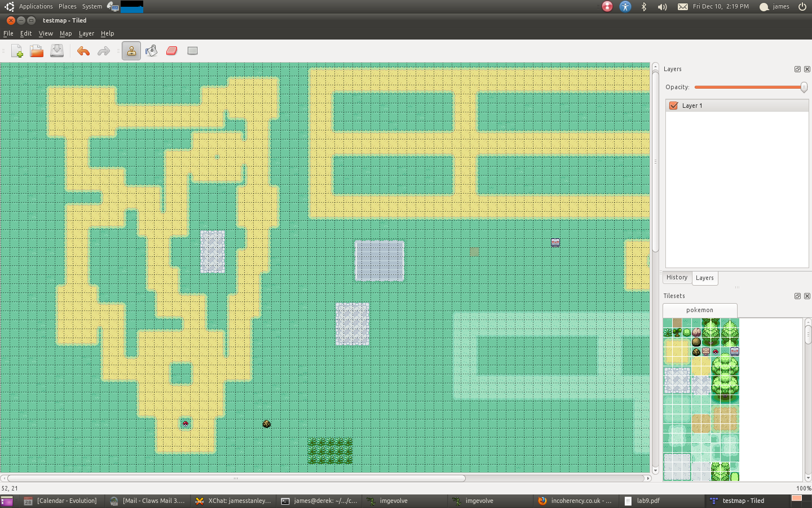
Task: Click the Open folder toolbar icon
Action: pos(37,51)
